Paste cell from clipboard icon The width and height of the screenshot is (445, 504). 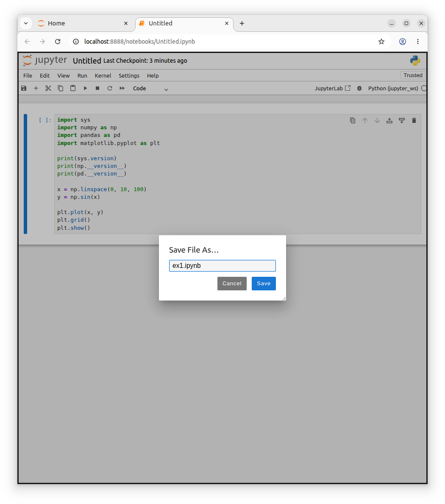73,88
